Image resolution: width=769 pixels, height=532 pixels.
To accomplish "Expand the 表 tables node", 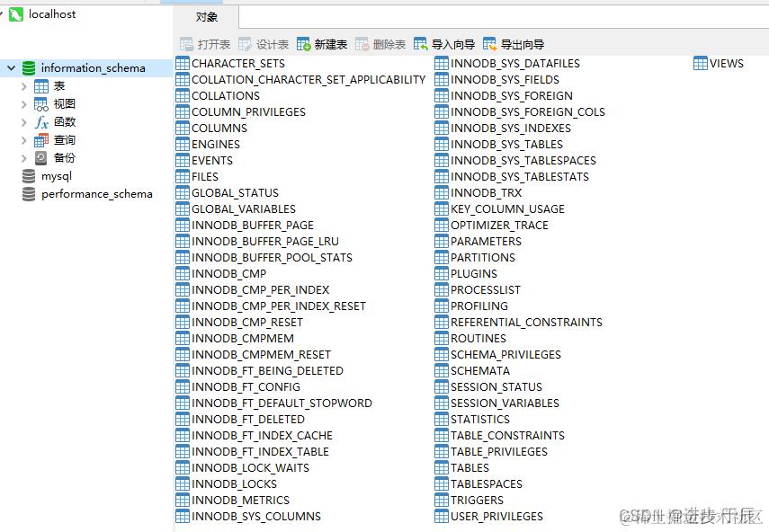I will tap(23, 86).
